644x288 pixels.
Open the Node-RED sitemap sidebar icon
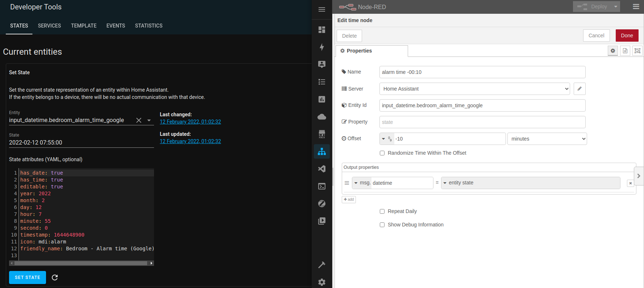point(322,151)
